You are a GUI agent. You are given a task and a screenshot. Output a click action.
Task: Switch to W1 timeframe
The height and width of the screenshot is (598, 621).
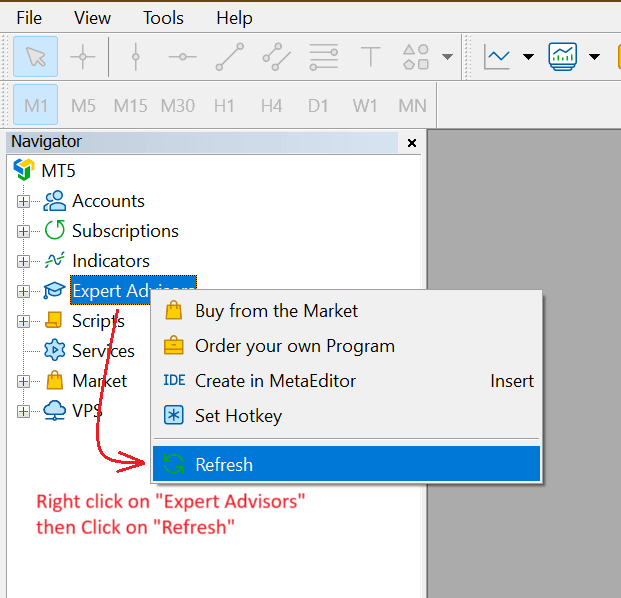tap(365, 106)
